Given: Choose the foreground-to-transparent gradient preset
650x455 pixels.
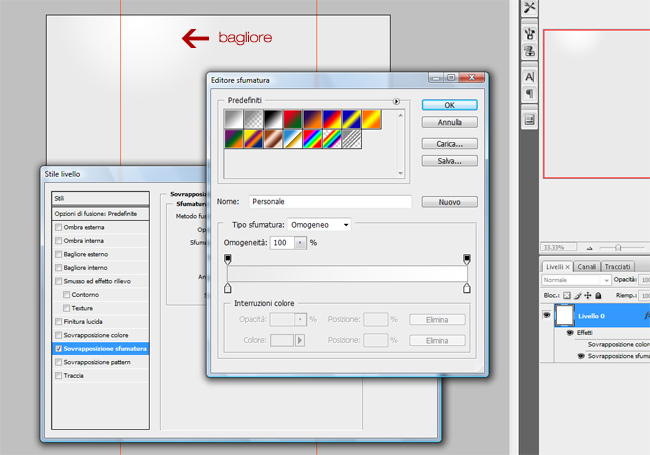Looking at the screenshot, I should pos(253,119).
